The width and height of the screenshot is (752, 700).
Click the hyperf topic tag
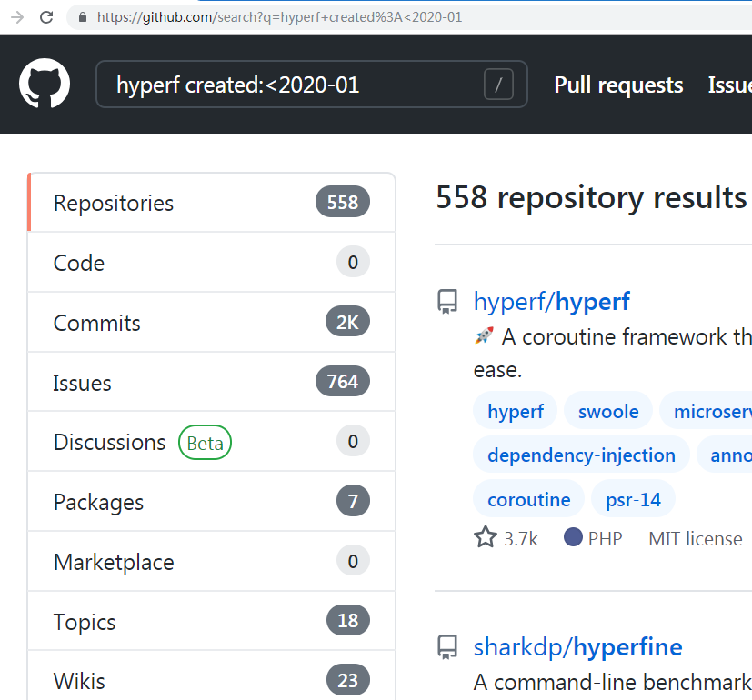click(x=515, y=411)
